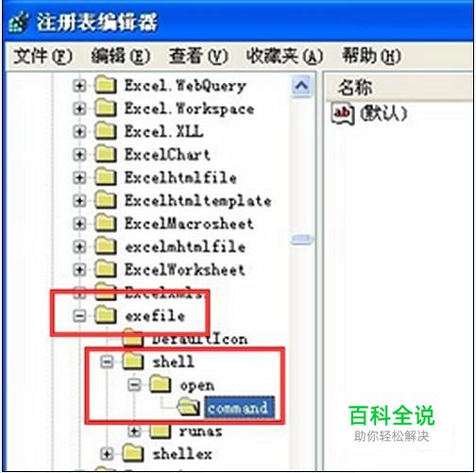The image size is (476, 473).
Task: Click the tree pane scroll-up arrow
Action: coord(301,86)
